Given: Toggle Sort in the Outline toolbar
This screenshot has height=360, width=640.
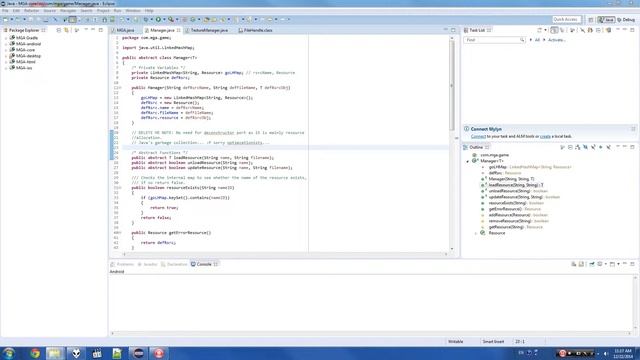Looking at the screenshot, I should (x=578, y=147).
